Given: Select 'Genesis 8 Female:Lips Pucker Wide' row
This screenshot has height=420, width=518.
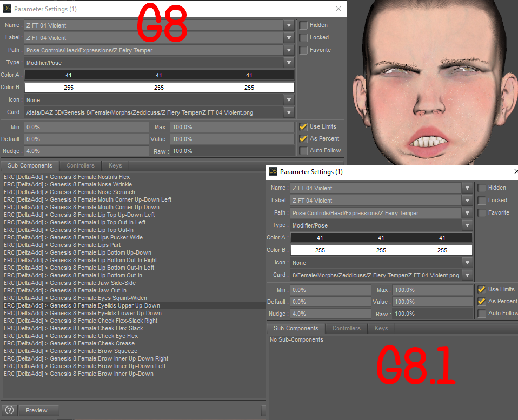Looking at the screenshot, I should tap(134, 237).
